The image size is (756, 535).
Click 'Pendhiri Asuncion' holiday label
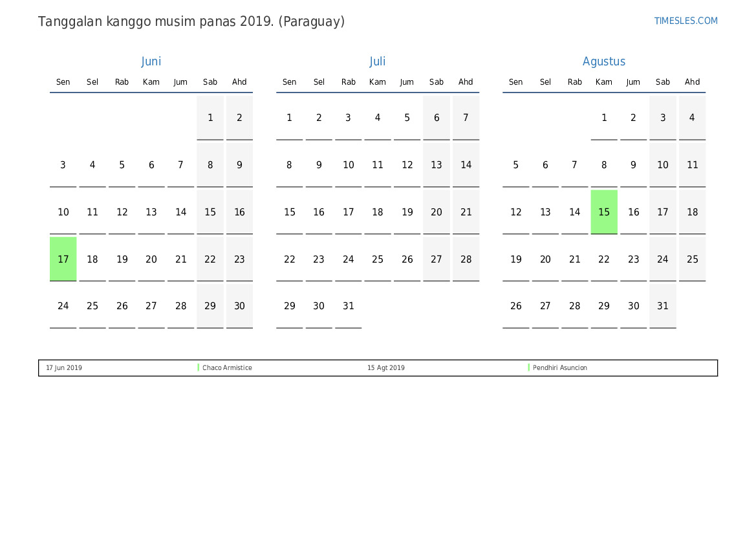click(560, 367)
